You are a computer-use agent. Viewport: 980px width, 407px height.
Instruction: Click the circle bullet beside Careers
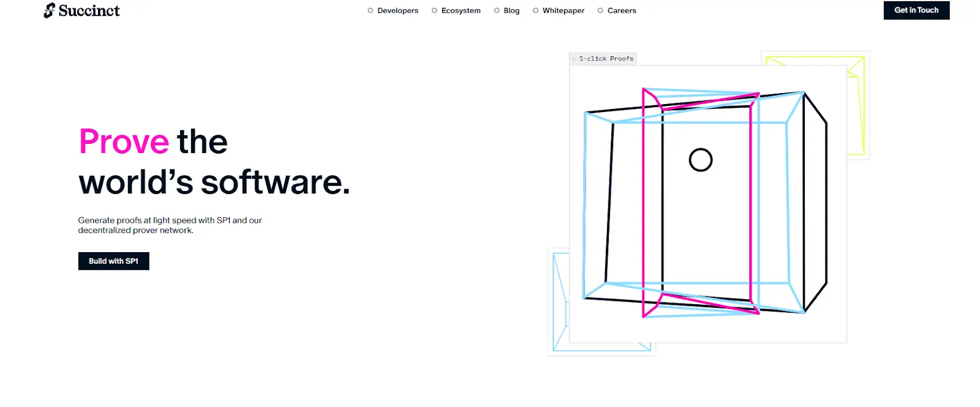pyautogui.click(x=600, y=10)
